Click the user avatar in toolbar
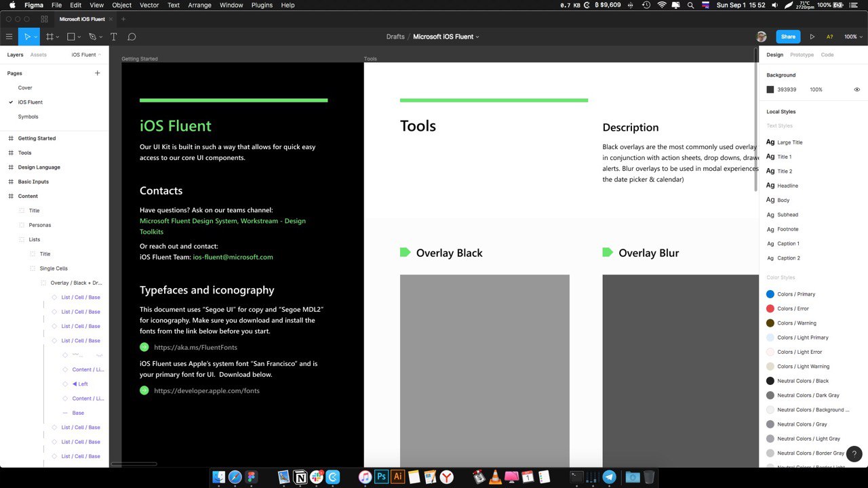Screen dimensions: 868x488 point(762,37)
